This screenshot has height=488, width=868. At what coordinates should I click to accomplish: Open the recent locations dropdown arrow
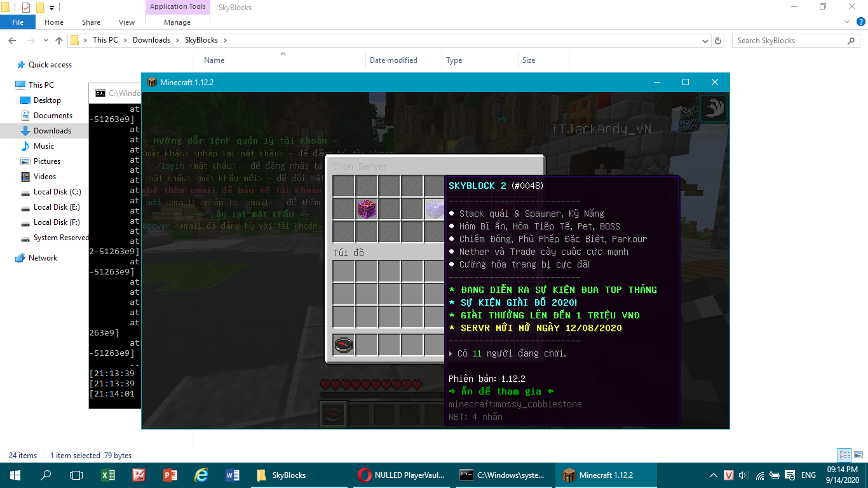[44, 41]
